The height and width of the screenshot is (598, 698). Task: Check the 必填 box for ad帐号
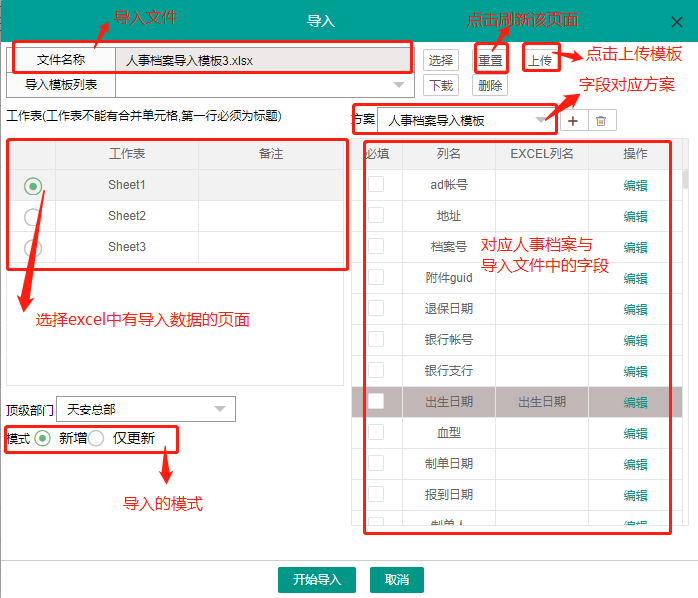(x=376, y=185)
